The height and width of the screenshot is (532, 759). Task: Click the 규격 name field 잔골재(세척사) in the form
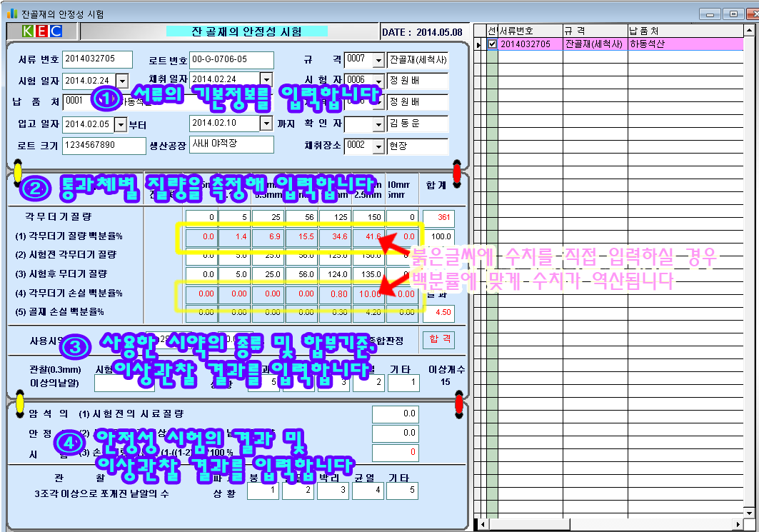pos(418,60)
